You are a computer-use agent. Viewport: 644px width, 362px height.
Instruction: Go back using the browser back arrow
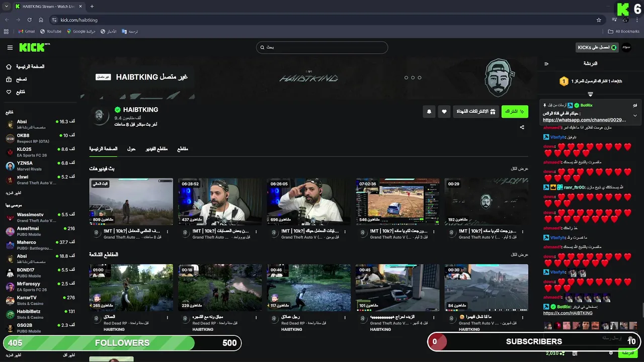click(x=7, y=20)
